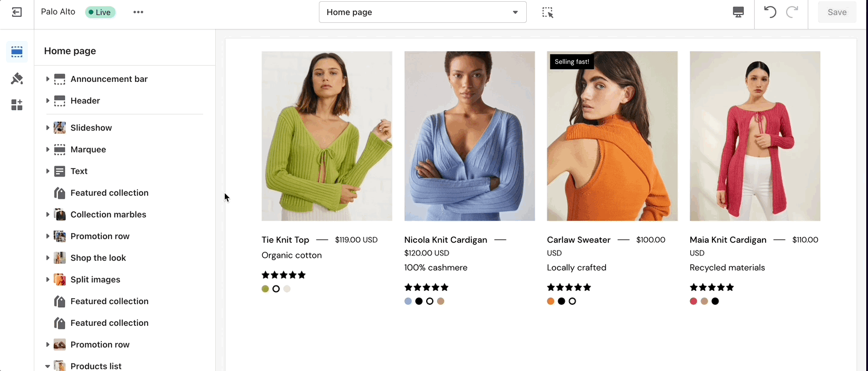The width and height of the screenshot is (868, 371).
Task: Select the orange swatch on Carlaw Sweater
Action: click(550, 301)
